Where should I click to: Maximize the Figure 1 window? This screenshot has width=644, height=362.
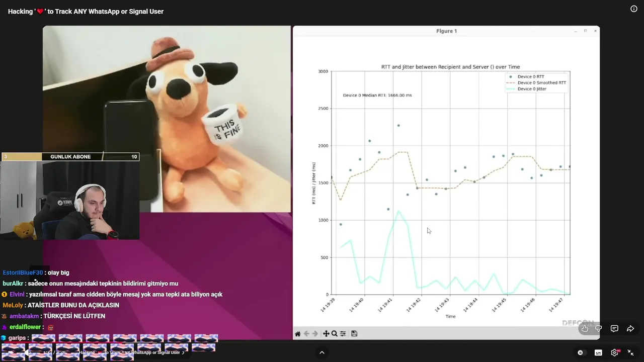[585, 31]
